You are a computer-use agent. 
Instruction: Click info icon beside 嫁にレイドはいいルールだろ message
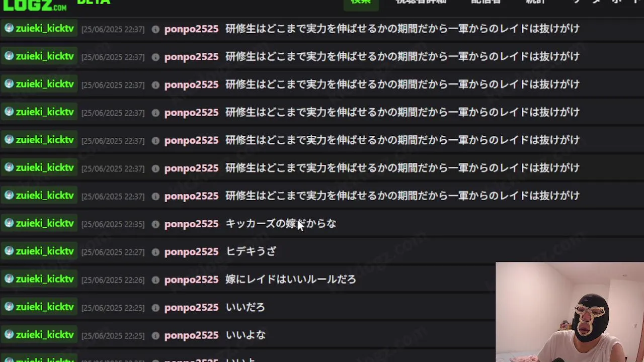[155, 280]
